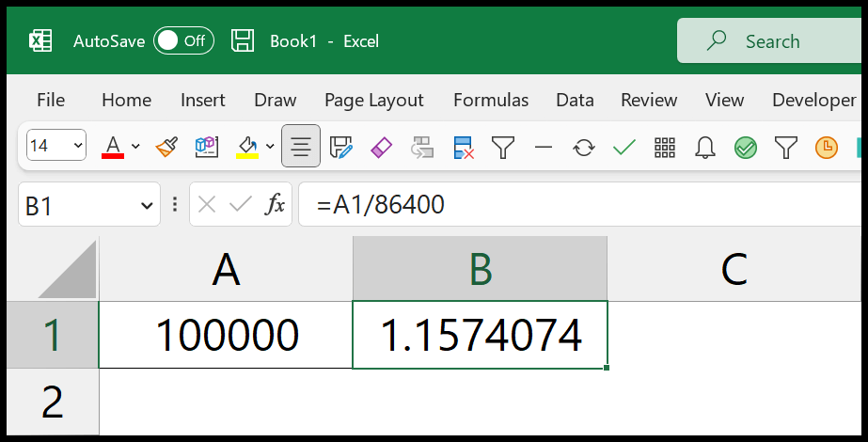Toggle the AutoSave switch on
This screenshot has height=442, width=868.
click(183, 41)
